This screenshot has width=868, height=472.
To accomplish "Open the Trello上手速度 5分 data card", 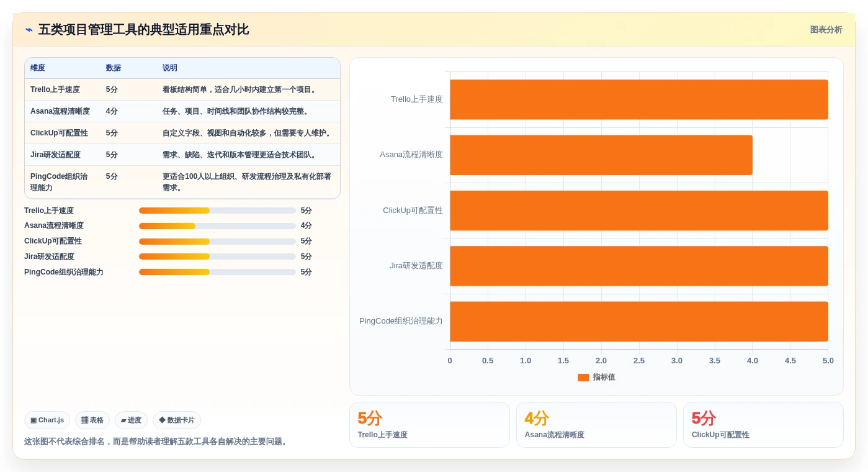I will [x=429, y=425].
